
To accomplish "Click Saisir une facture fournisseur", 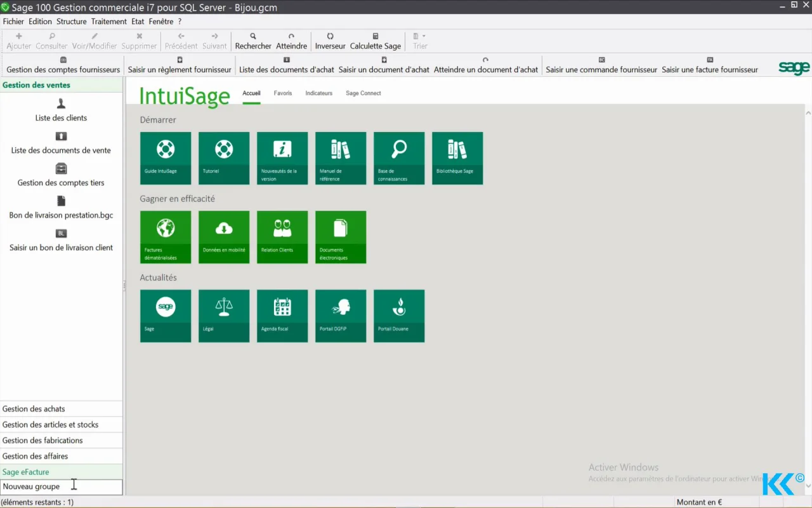I will (710, 65).
